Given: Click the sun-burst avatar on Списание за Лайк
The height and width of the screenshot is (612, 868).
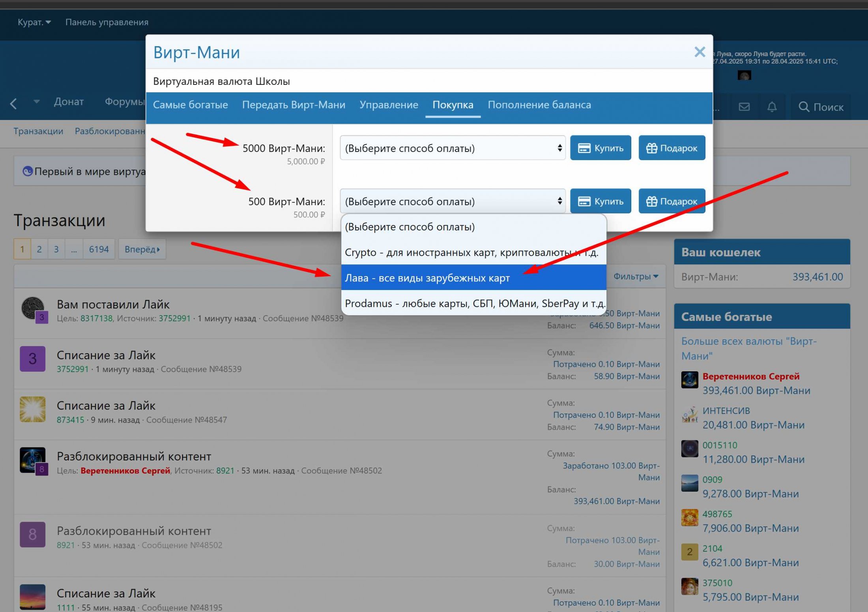Looking at the screenshot, I should click(x=34, y=410).
